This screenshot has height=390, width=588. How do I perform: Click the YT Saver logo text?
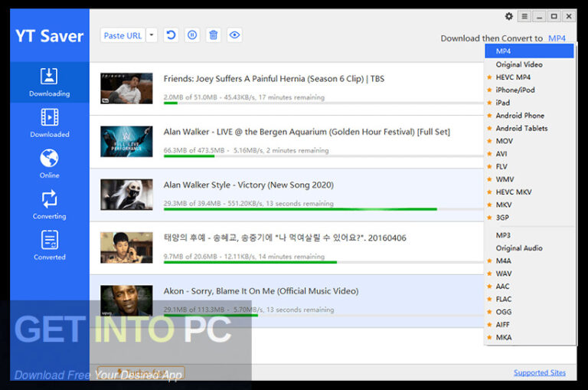tap(50, 36)
